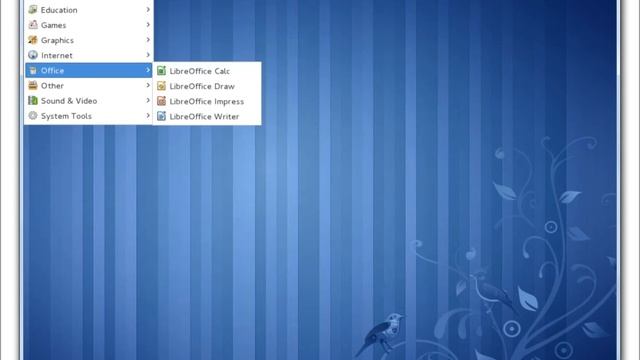640x360 pixels.
Task: Open the Other menu entry
Action: (x=89, y=85)
